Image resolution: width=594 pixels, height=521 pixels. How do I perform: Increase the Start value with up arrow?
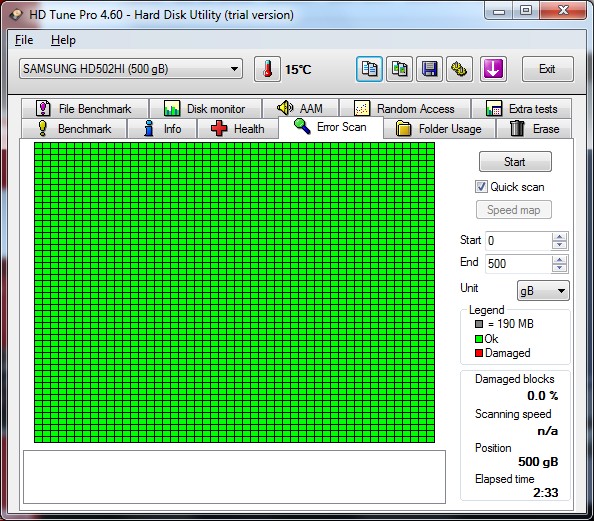coord(560,237)
